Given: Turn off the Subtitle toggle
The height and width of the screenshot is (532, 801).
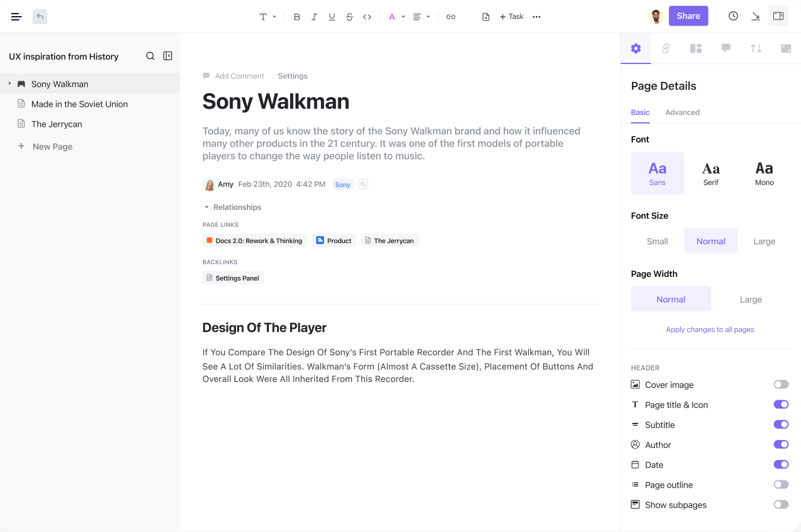Looking at the screenshot, I should 781,425.
